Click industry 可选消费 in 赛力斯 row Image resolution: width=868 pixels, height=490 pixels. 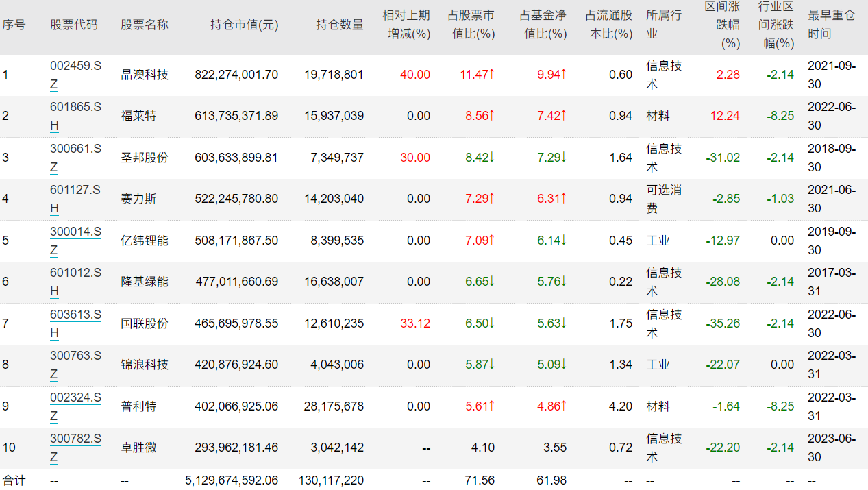(x=664, y=199)
